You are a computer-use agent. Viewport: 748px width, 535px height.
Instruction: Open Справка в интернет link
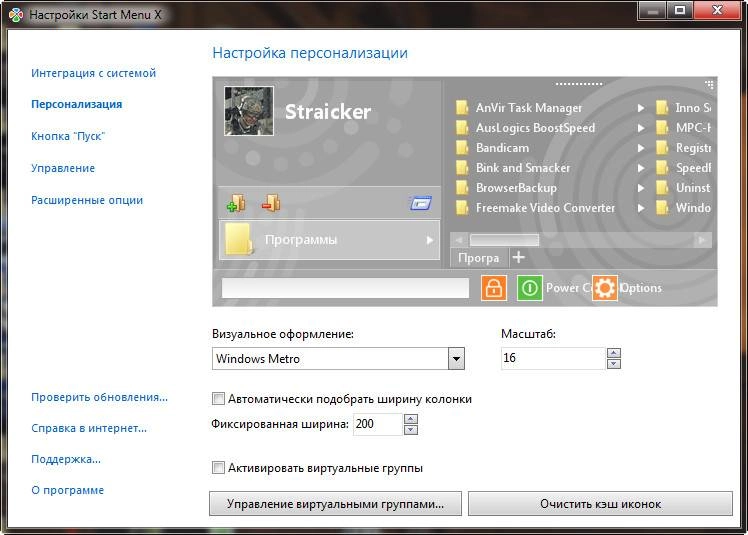tap(89, 428)
